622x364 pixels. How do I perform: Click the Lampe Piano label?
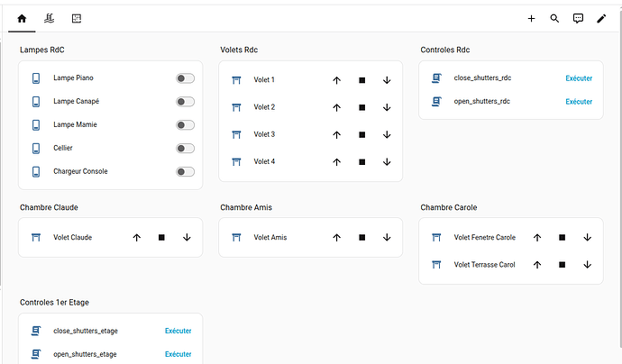point(73,78)
